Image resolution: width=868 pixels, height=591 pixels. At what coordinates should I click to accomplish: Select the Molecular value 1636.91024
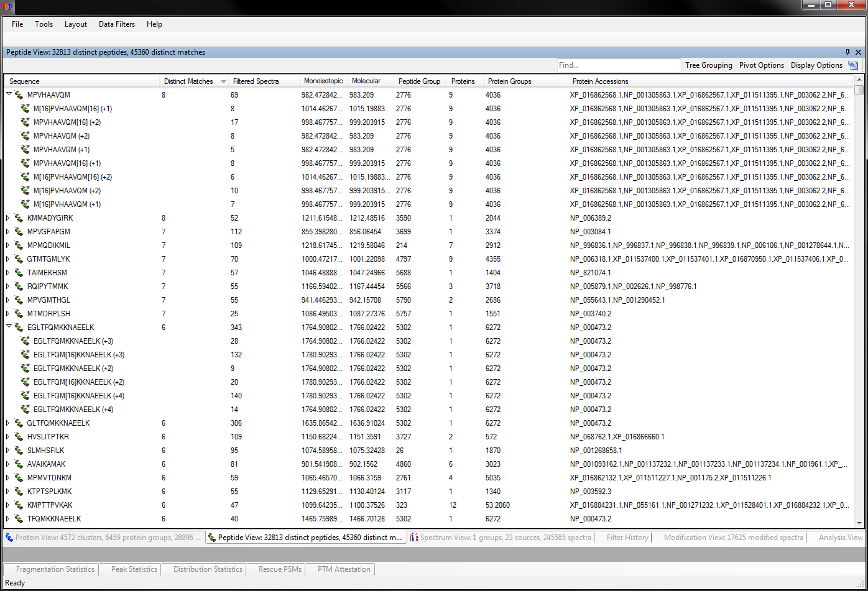pyautogui.click(x=367, y=423)
